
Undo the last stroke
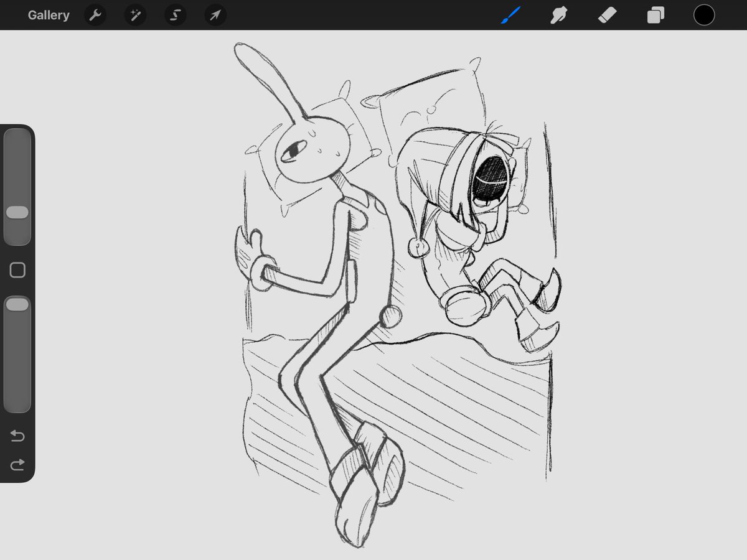point(17,436)
